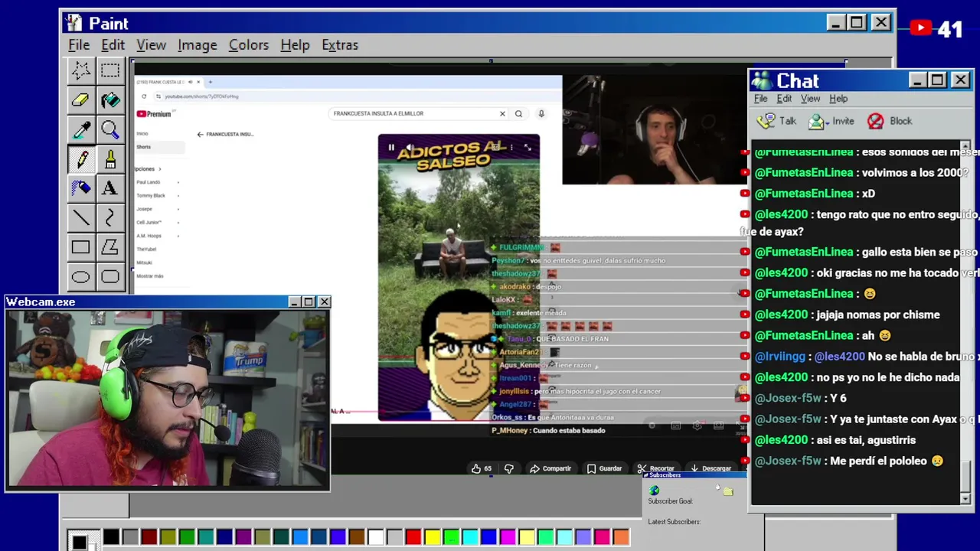Pick the white color swatch

376,537
